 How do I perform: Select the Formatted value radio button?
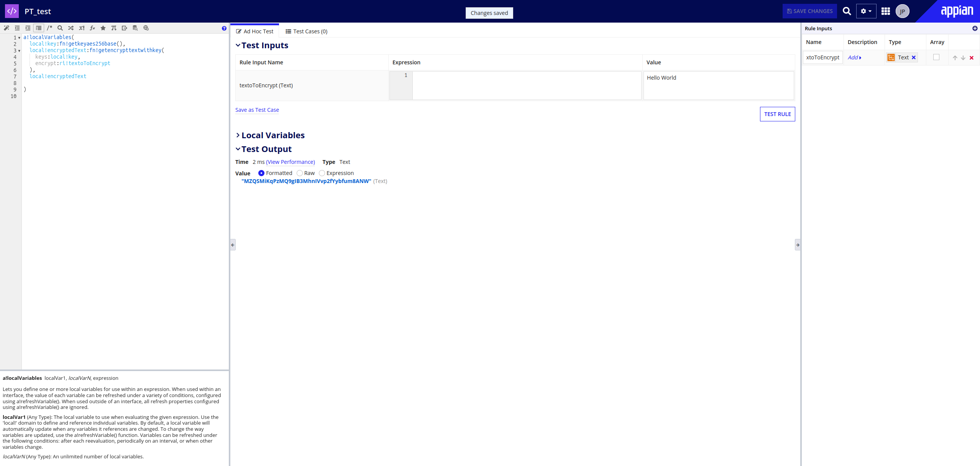pyautogui.click(x=261, y=173)
